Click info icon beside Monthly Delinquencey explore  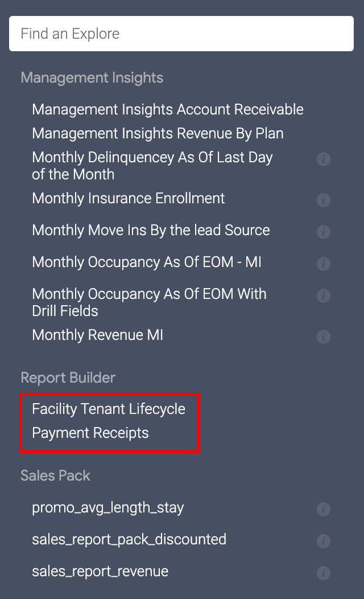323,159
